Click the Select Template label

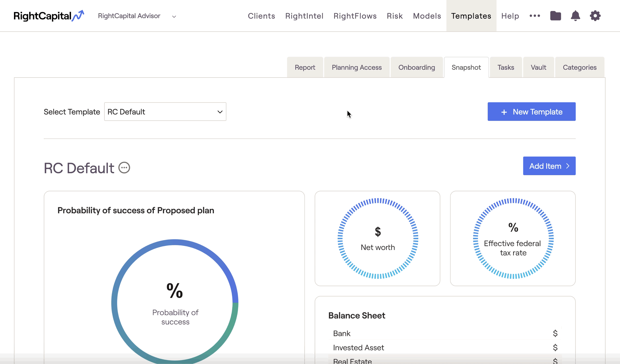point(72,112)
